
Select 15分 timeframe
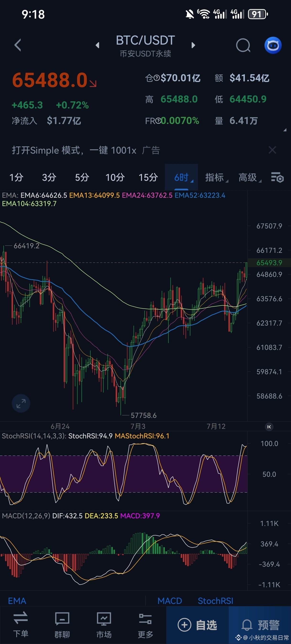(148, 177)
